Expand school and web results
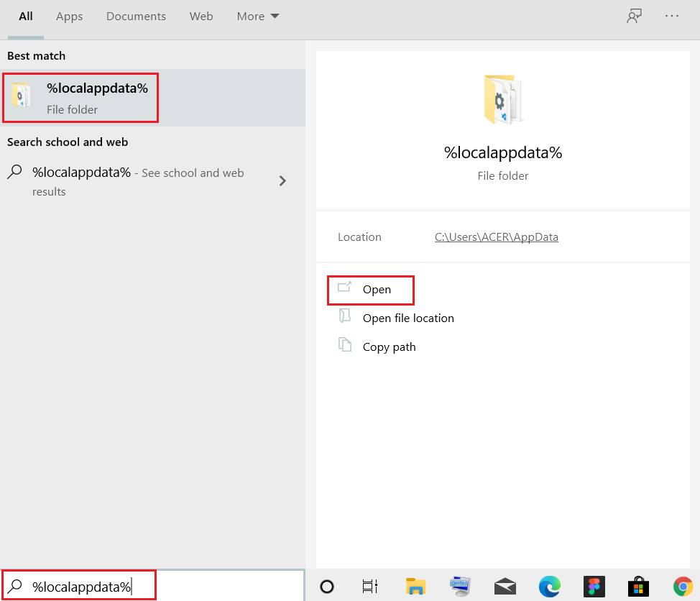This screenshot has width=700, height=601. click(282, 181)
